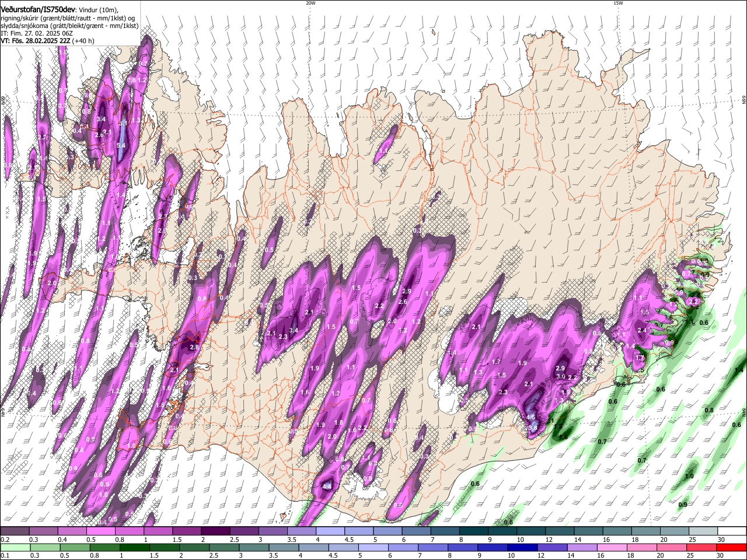Image resolution: width=747 pixels, height=560 pixels.
Task: Click the 5.8 value on the southeast coast
Action: pos(533,428)
